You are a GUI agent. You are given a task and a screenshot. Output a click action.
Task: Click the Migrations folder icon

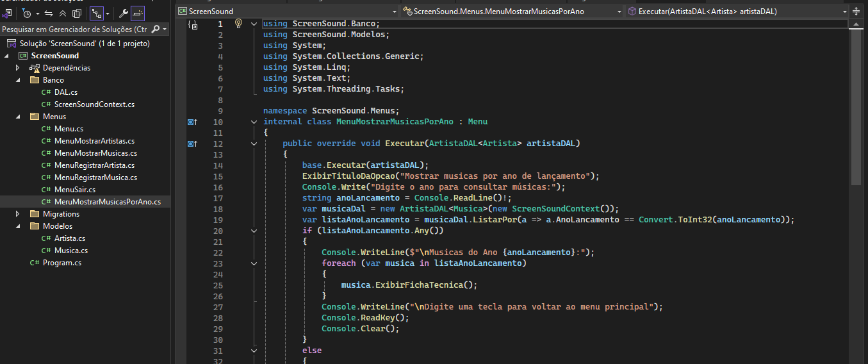coord(35,214)
